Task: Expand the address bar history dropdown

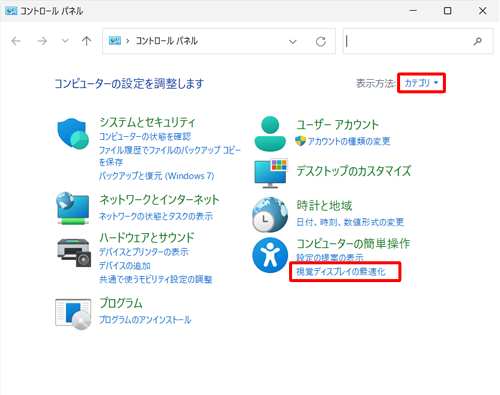Action: point(293,42)
